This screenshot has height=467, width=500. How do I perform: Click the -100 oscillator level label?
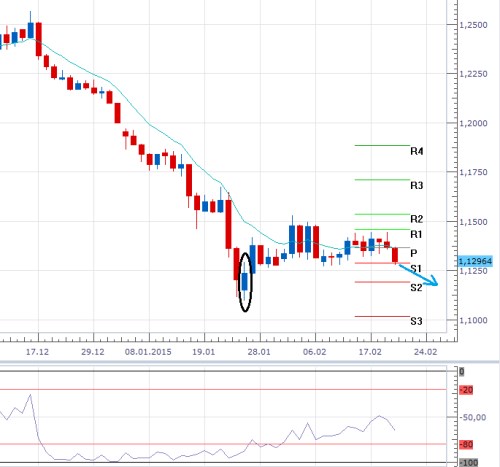pyautogui.click(x=469, y=463)
